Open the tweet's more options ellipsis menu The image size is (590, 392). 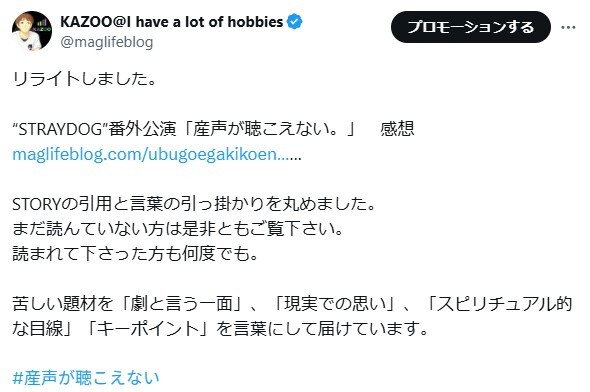pos(568,27)
